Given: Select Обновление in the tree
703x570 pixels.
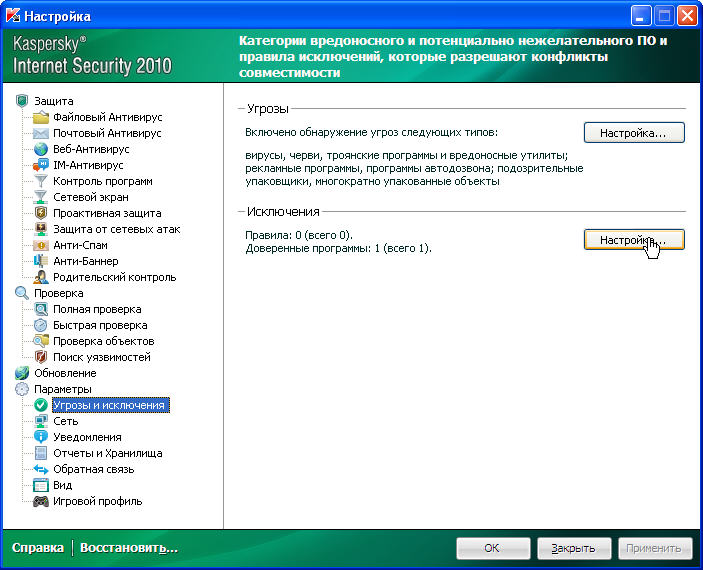Looking at the screenshot, I should click(65, 373).
